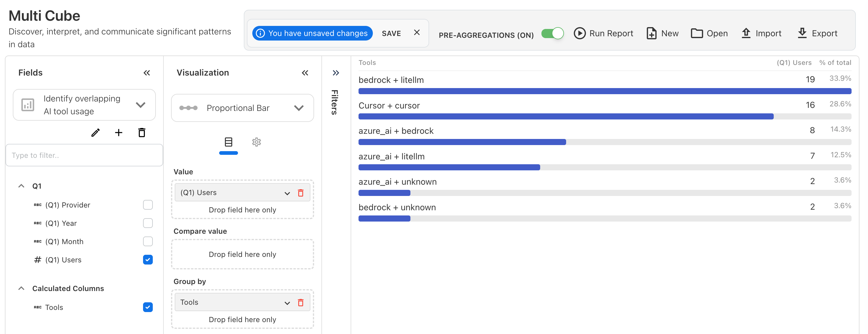Click the Cursor + cursor bar
This screenshot has height=334, width=868.
tap(566, 116)
